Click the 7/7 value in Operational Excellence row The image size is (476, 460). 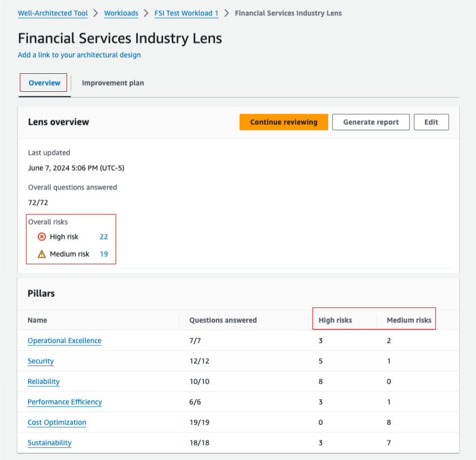coord(195,340)
